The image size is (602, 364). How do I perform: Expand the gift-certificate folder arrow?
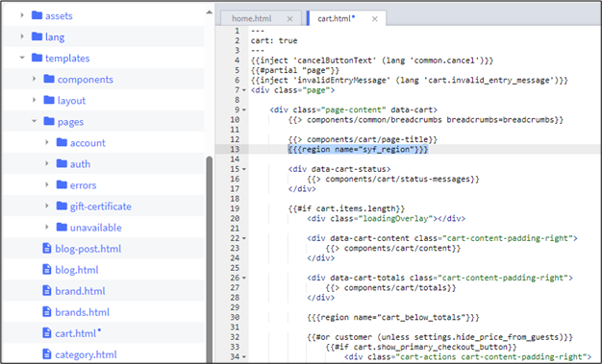coord(47,206)
